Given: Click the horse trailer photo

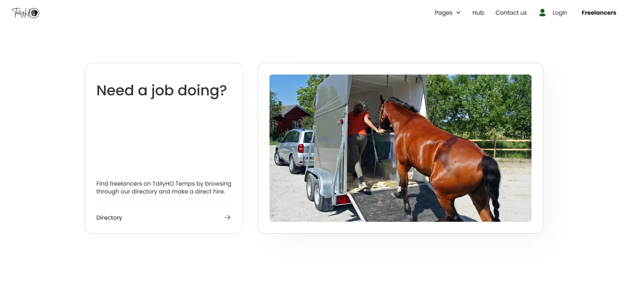Looking at the screenshot, I should click(x=400, y=148).
